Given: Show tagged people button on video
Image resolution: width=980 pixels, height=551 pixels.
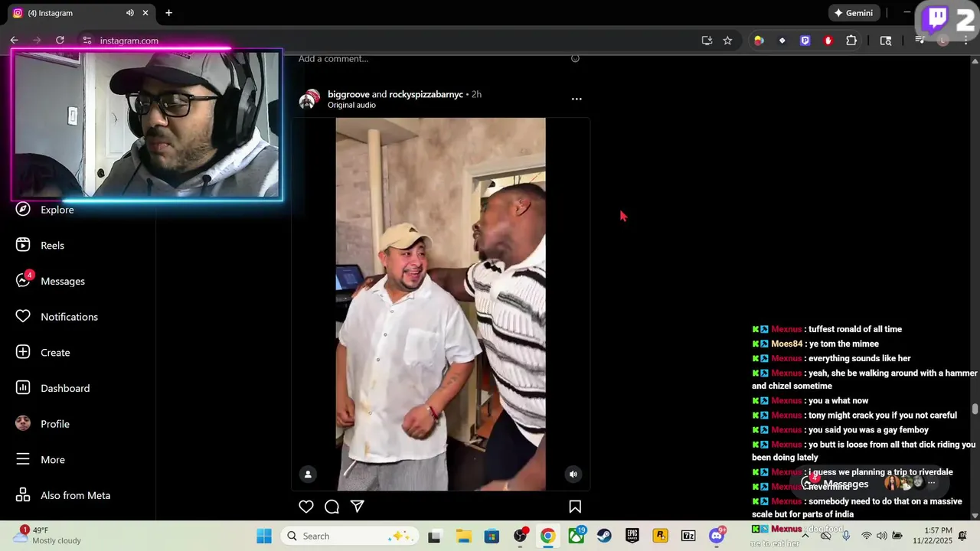Looking at the screenshot, I should coord(308,474).
